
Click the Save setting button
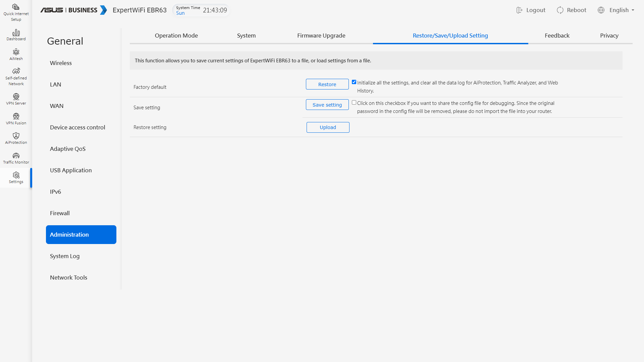(327, 105)
